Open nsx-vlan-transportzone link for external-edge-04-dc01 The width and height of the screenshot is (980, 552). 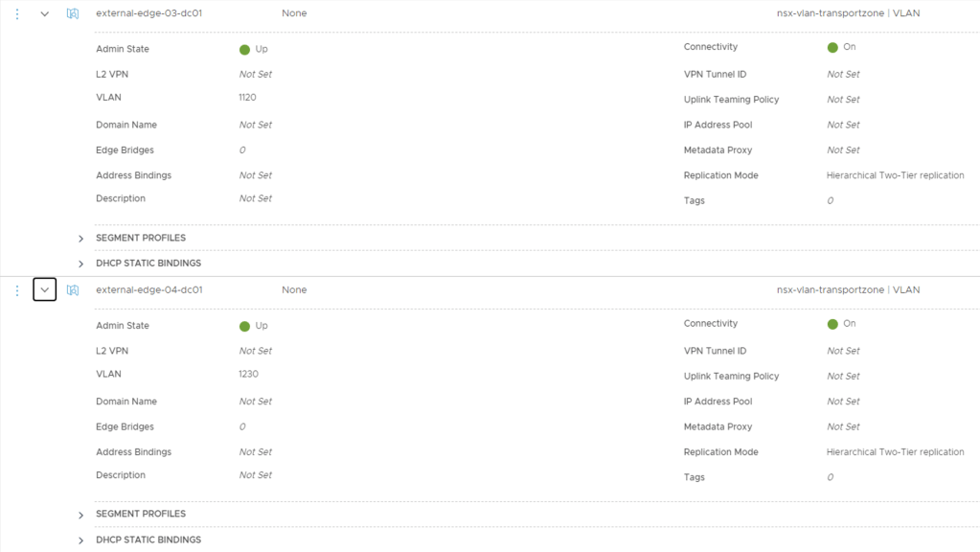click(x=830, y=290)
